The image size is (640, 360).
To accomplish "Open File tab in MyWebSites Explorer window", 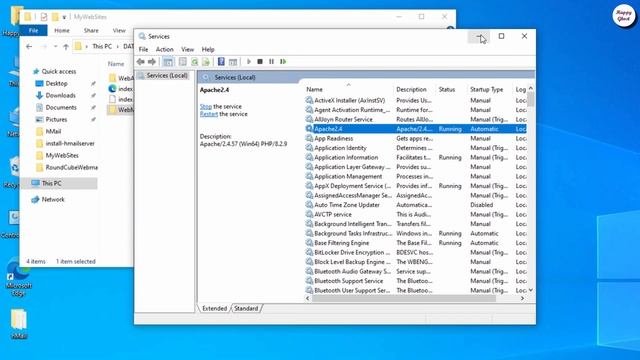I will 33,31.
